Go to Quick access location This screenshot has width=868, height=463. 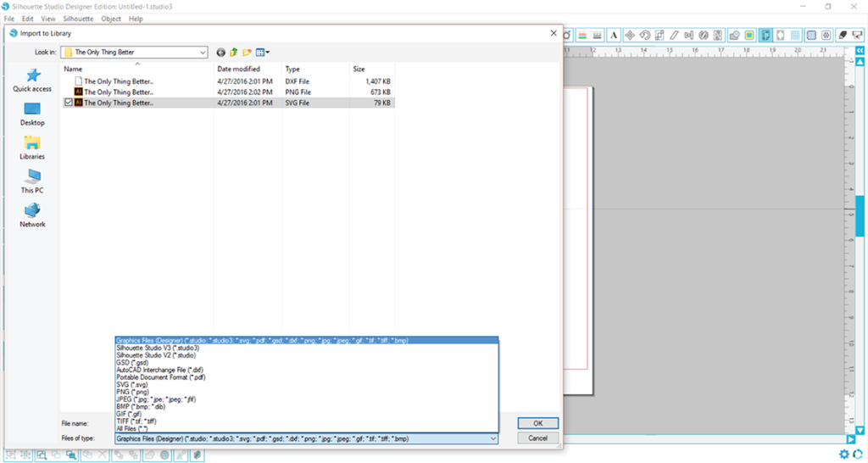click(x=33, y=81)
